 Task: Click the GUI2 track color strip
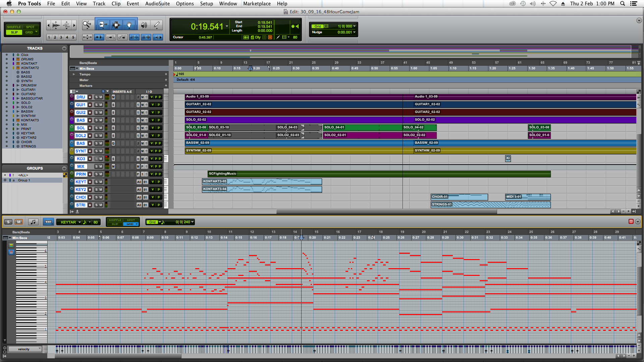coord(72,112)
